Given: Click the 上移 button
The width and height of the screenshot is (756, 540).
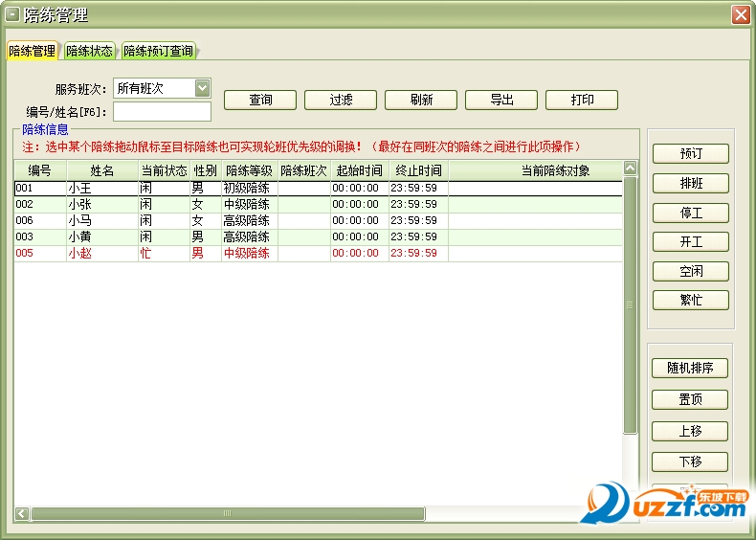Looking at the screenshot, I should pos(690,431).
